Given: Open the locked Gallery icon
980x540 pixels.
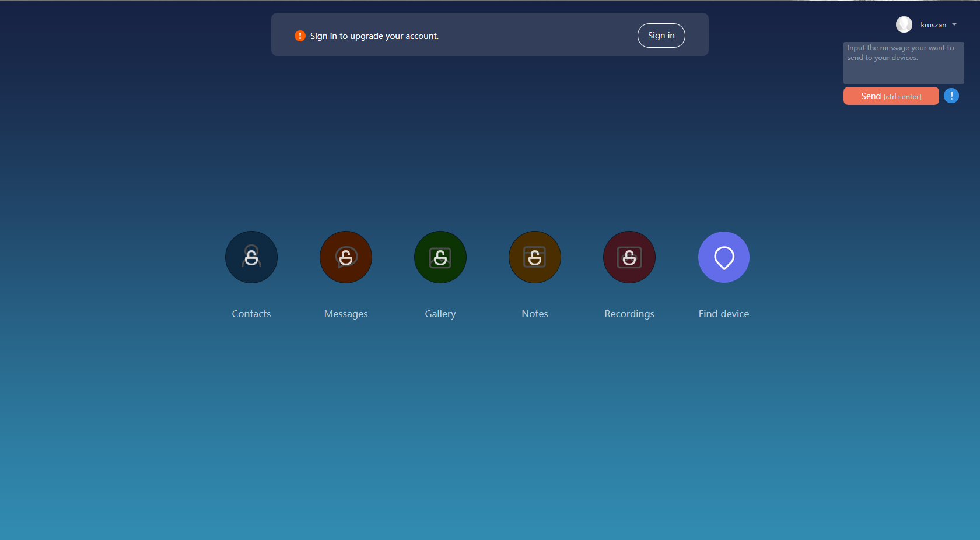Looking at the screenshot, I should pos(440,257).
